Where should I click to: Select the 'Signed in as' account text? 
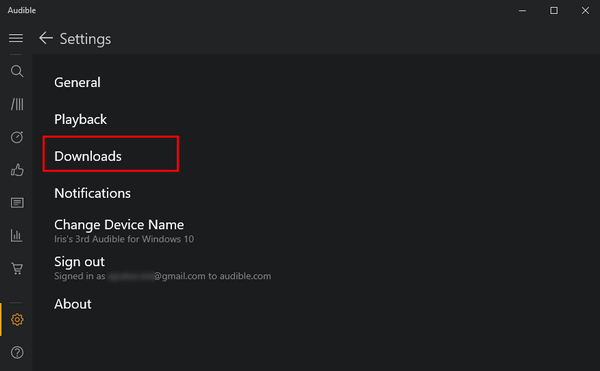(163, 276)
